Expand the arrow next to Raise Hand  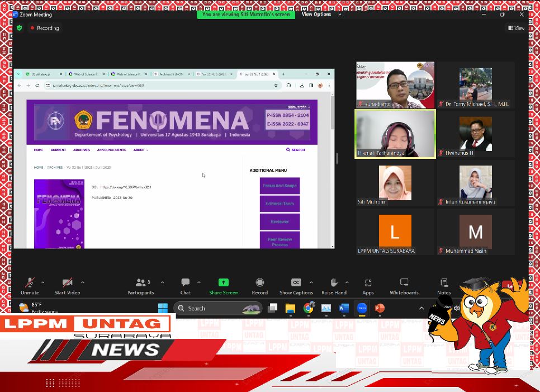point(347,282)
